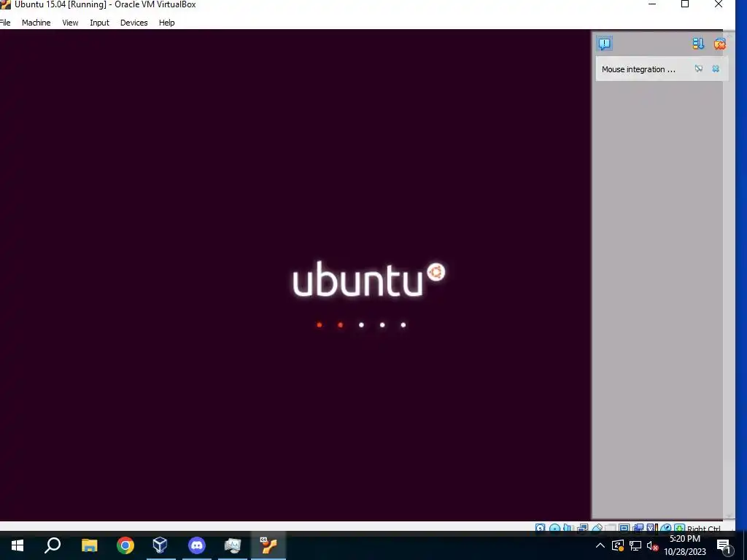Open the Mouse integration notification's details icon
This screenshot has height=560, width=747.
pos(698,69)
